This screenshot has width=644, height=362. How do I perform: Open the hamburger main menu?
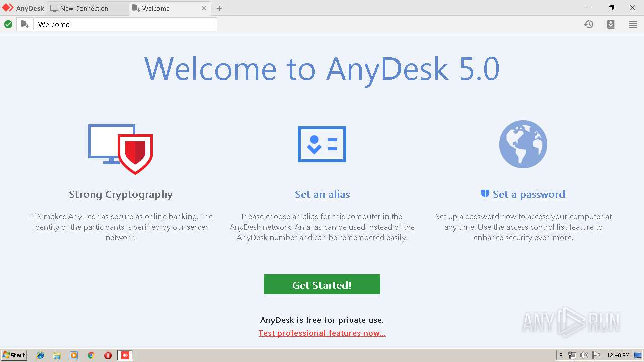click(x=633, y=24)
